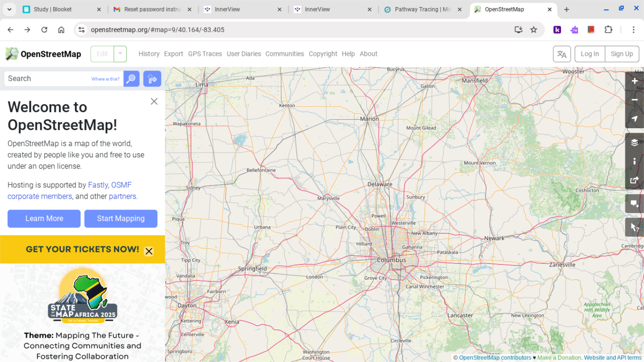Click the Make a Donation link
The height and width of the screenshot is (362, 644).
559,358
